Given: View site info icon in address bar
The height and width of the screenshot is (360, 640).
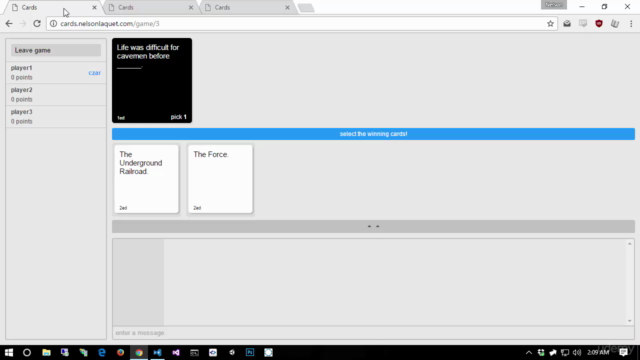Looking at the screenshot, I should 53,24.
